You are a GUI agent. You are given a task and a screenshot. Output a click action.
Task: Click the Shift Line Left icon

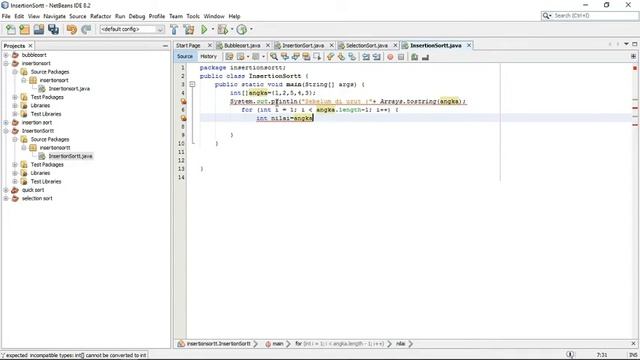tap(366, 57)
